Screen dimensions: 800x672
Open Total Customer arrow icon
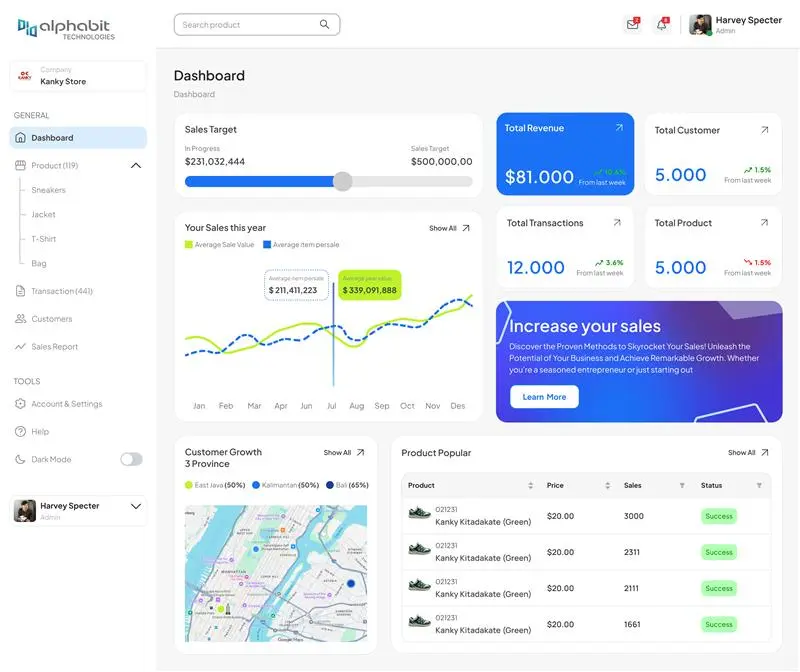click(x=765, y=130)
